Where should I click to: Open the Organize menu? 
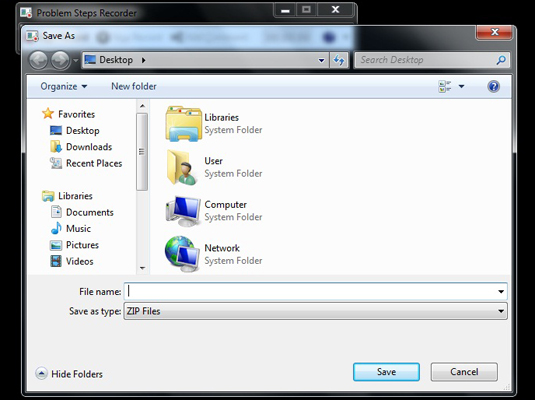pyautogui.click(x=64, y=86)
